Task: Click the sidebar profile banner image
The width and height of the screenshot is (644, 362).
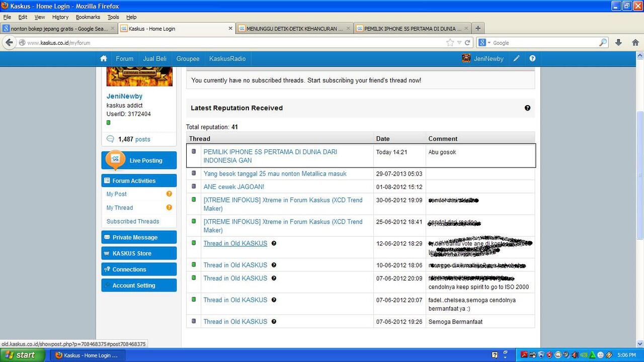Action: [139, 76]
